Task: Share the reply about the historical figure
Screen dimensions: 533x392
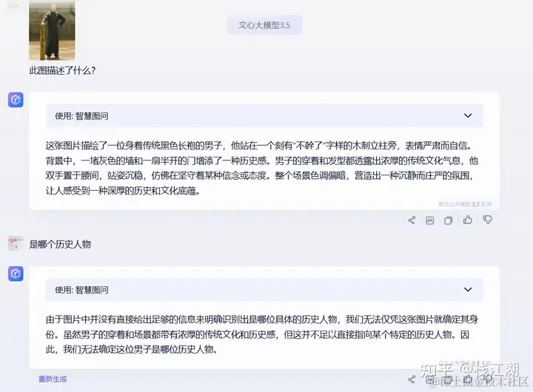Action: (412, 379)
